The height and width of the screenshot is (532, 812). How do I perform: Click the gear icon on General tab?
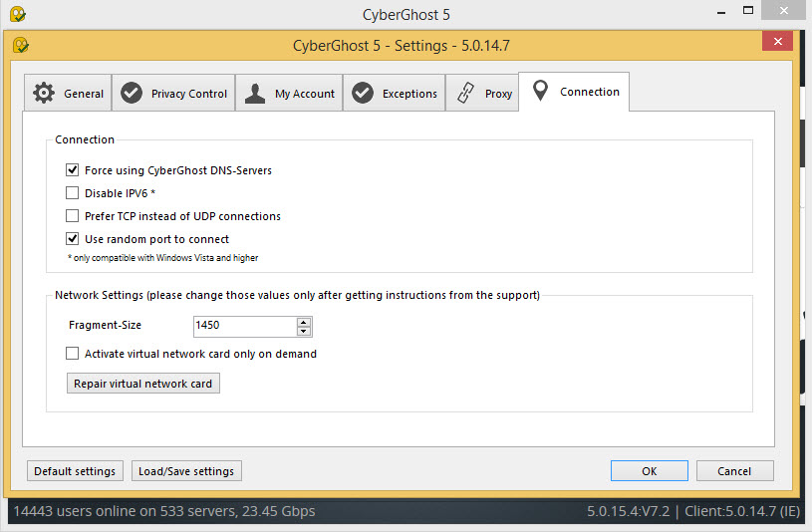point(44,94)
